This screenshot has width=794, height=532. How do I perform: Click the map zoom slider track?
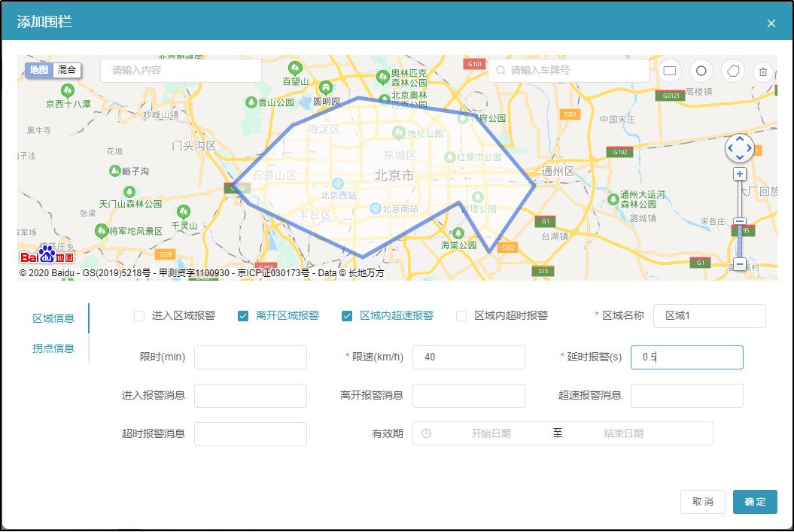click(740, 217)
